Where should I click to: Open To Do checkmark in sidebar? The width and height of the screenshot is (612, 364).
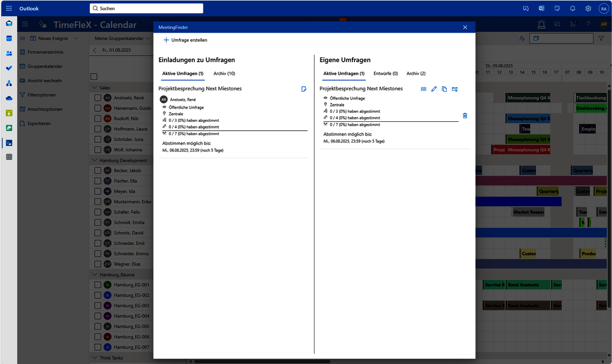pyautogui.click(x=9, y=68)
